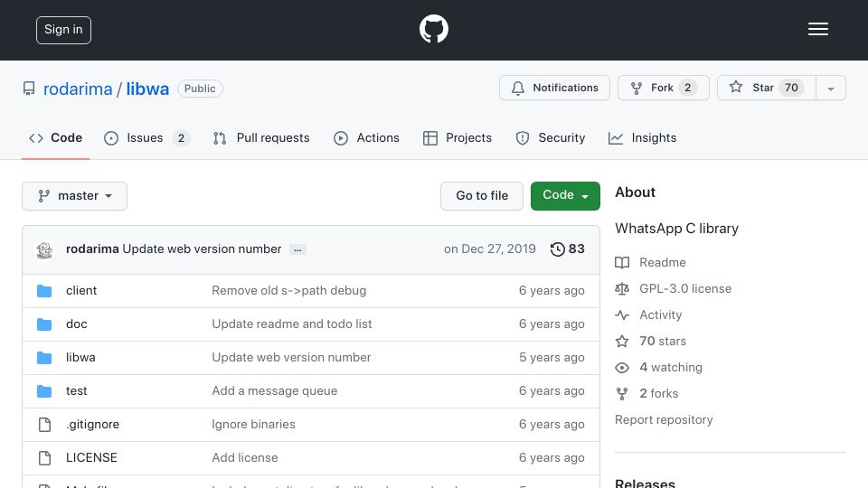Open the test folder name
This screenshot has width=868, height=488.
point(76,391)
